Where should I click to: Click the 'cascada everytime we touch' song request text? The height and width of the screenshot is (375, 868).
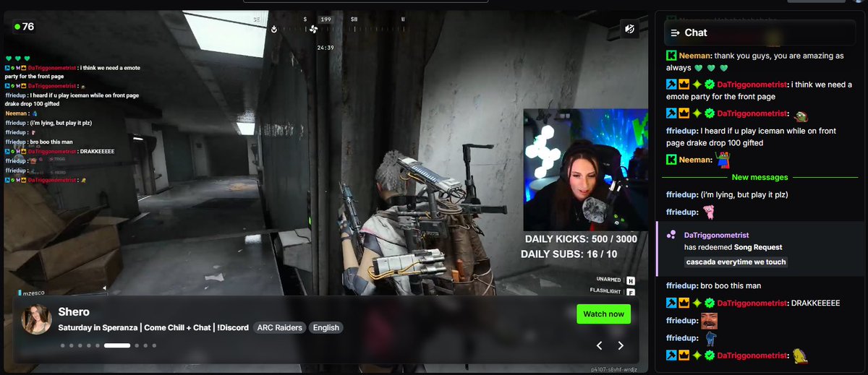[736, 262]
